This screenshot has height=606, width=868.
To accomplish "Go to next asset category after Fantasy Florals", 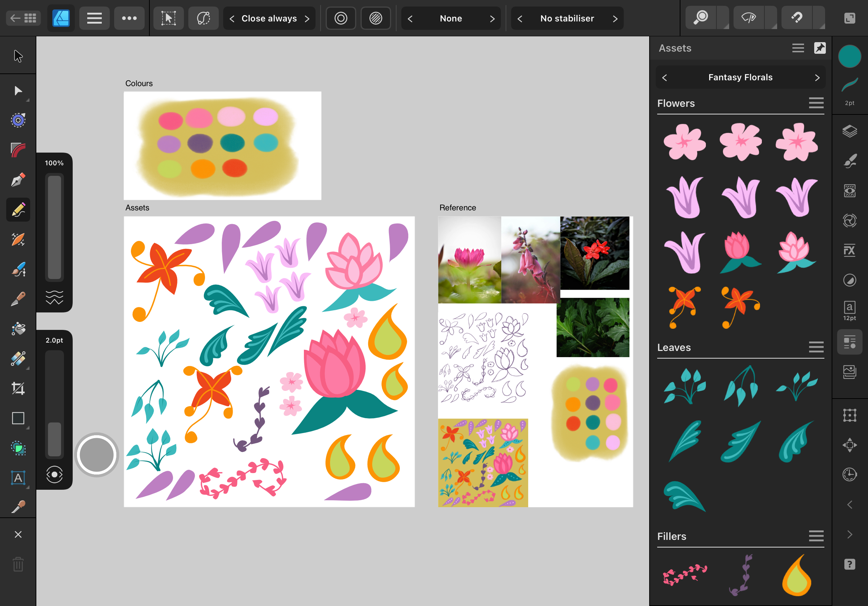I will [x=817, y=77].
